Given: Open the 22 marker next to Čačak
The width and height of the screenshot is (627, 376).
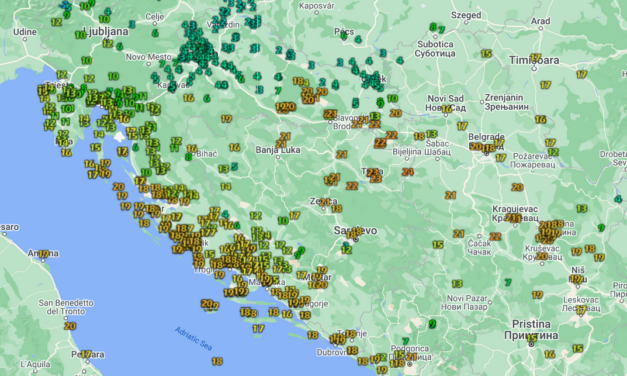Looking at the screenshot, I should 495,237.
